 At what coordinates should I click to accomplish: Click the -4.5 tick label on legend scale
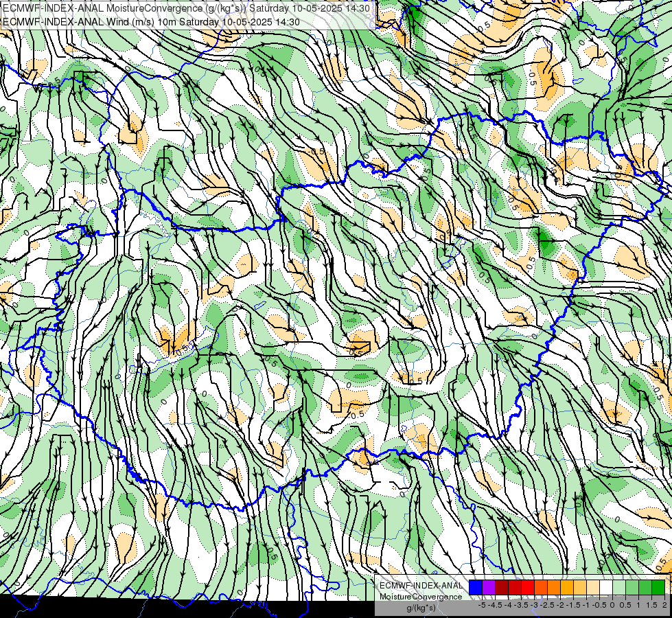pos(496,605)
